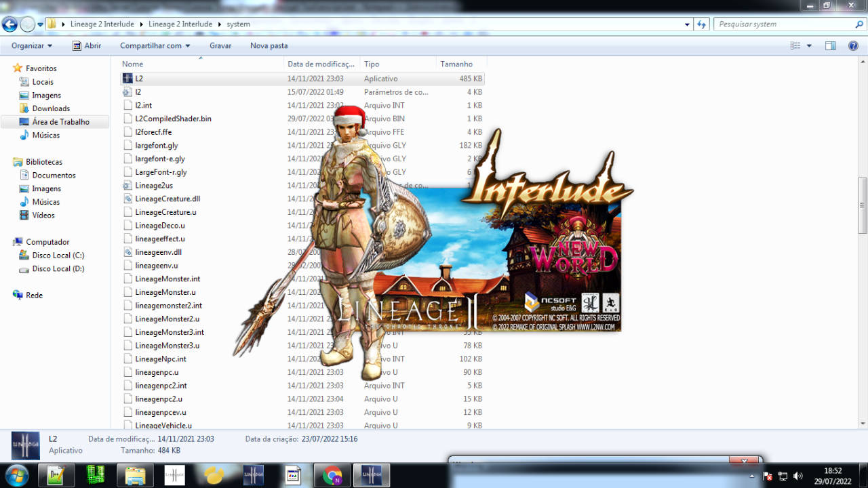
Task: Click Abrir to open the selected file
Action: 88,45
